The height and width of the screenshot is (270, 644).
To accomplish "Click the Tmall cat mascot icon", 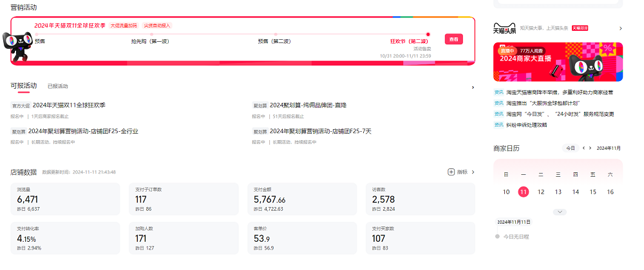I will click(18, 46).
